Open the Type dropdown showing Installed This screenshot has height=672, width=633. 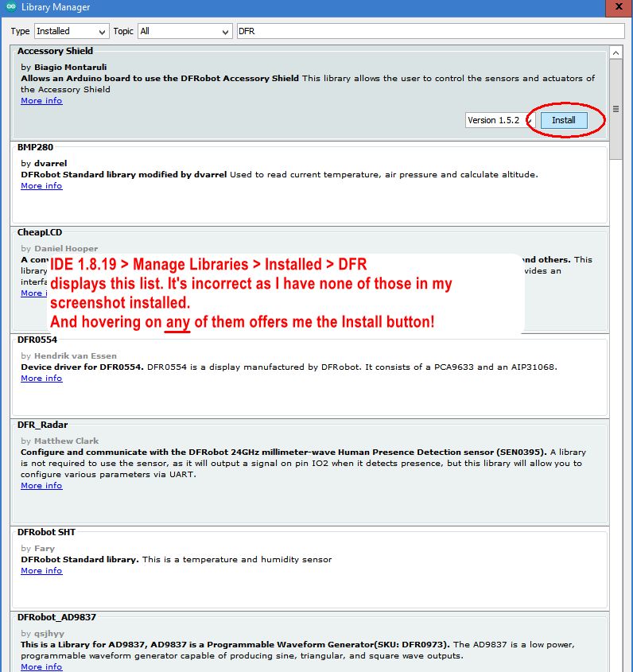tap(72, 31)
